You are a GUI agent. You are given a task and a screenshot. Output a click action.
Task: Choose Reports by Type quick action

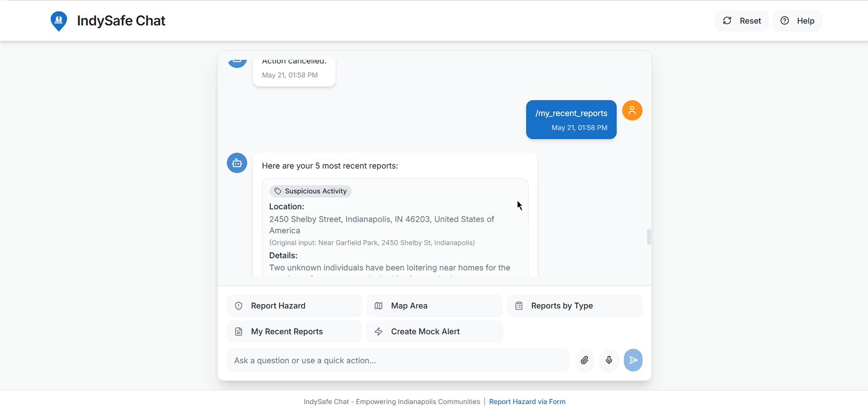pos(574,306)
